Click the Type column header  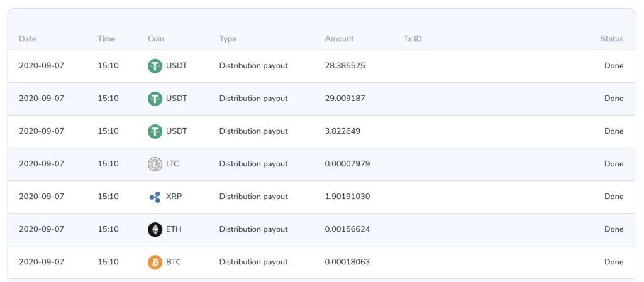pos(228,39)
